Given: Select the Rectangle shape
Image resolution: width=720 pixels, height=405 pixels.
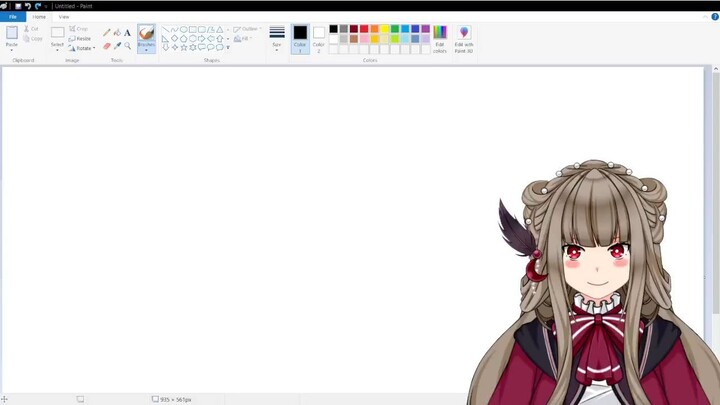Looking at the screenshot, I should point(193,29).
